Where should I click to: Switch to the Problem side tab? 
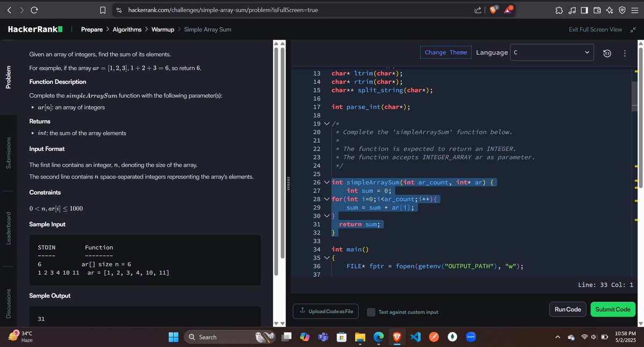click(x=8, y=77)
